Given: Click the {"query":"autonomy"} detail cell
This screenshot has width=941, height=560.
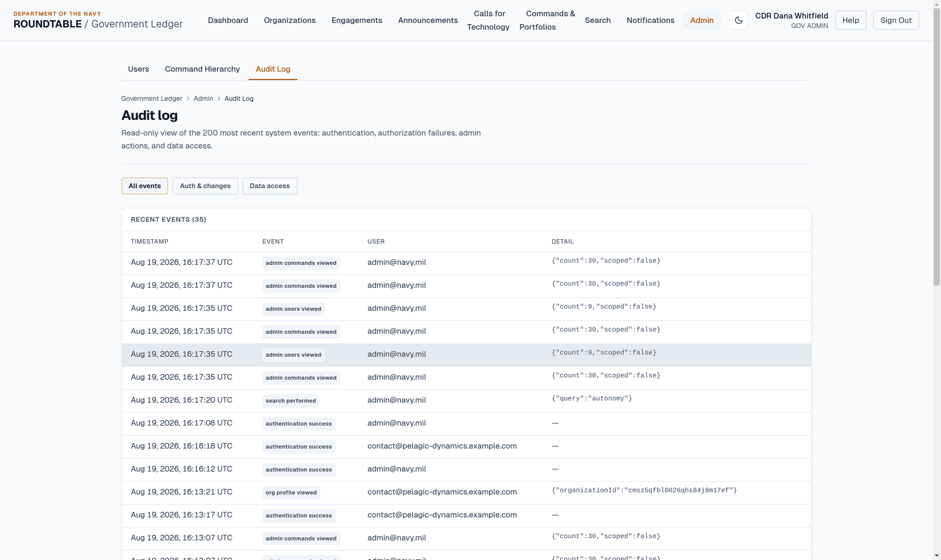Looking at the screenshot, I should point(592,398).
